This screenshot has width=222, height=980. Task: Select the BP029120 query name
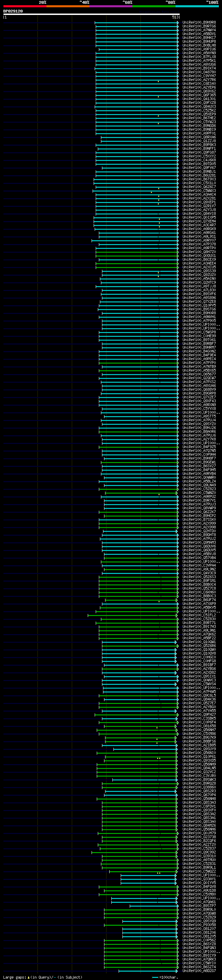tap(13, 11)
